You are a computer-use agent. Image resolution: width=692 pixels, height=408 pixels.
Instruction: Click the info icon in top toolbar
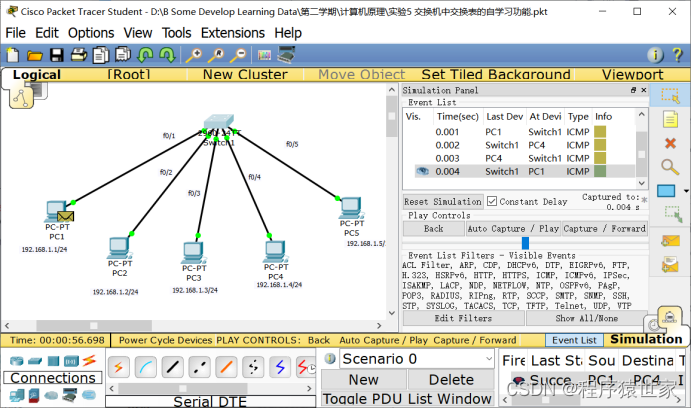pos(655,55)
